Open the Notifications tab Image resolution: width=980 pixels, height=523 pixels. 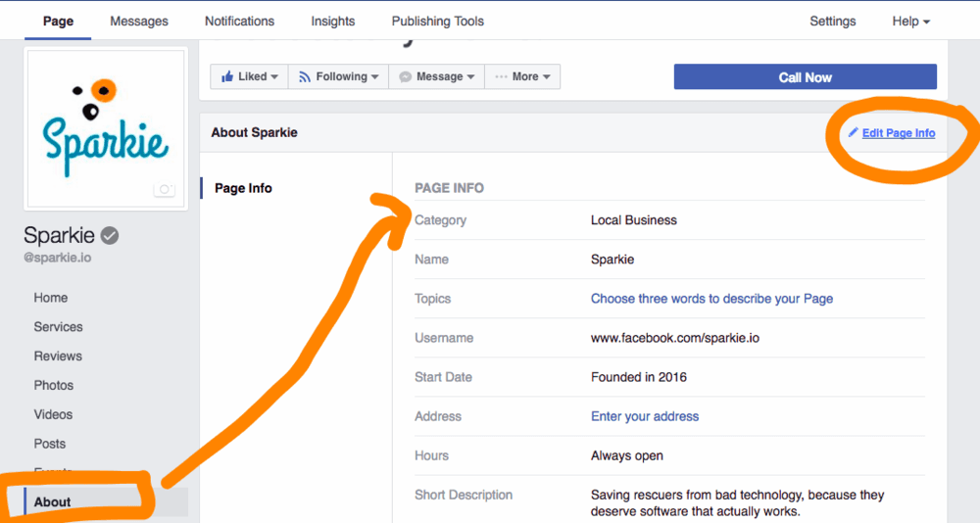click(x=239, y=21)
